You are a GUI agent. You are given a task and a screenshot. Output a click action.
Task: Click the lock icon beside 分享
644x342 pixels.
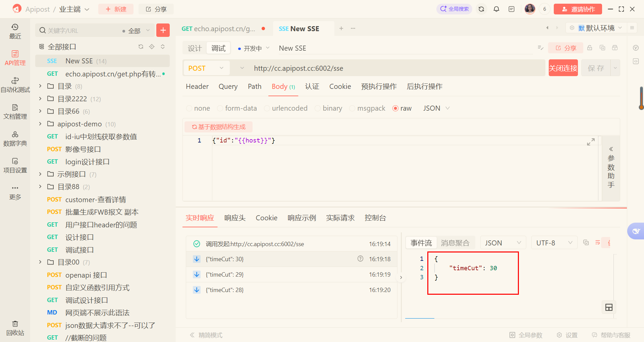(x=590, y=48)
